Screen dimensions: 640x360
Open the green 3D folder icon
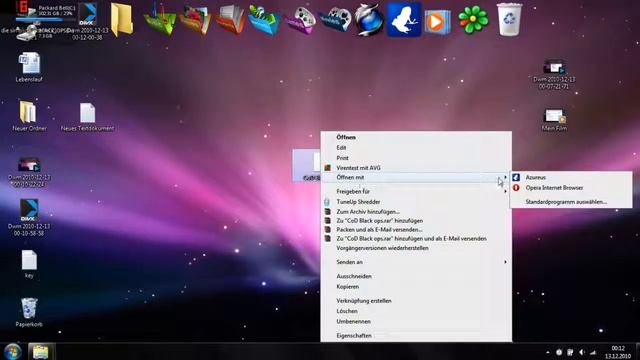pyautogui.click(x=160, y=20)
